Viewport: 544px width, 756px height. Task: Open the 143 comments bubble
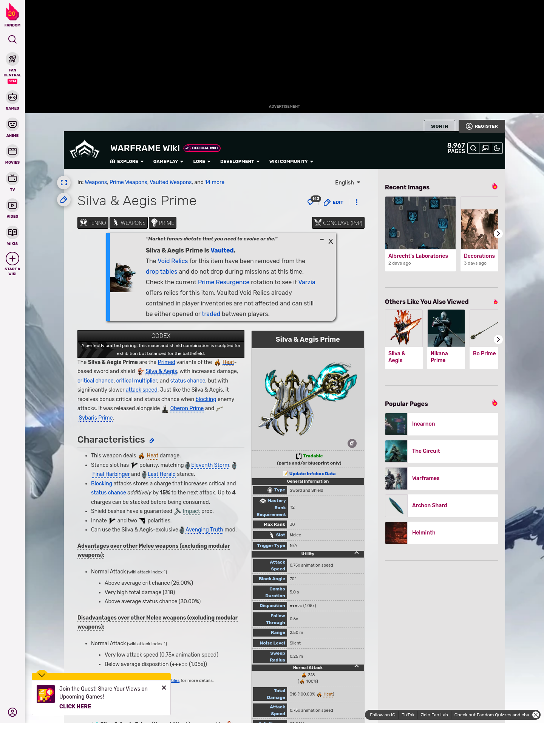pos(314,201)
